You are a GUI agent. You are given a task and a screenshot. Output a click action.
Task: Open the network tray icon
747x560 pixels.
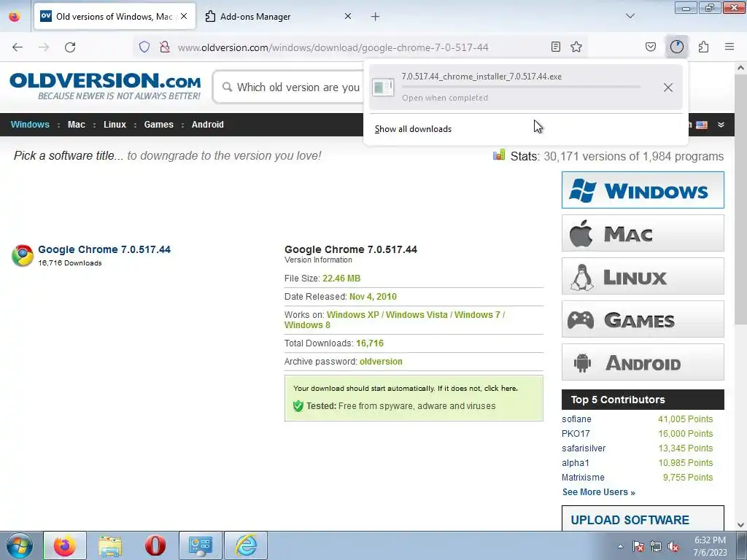656,546
